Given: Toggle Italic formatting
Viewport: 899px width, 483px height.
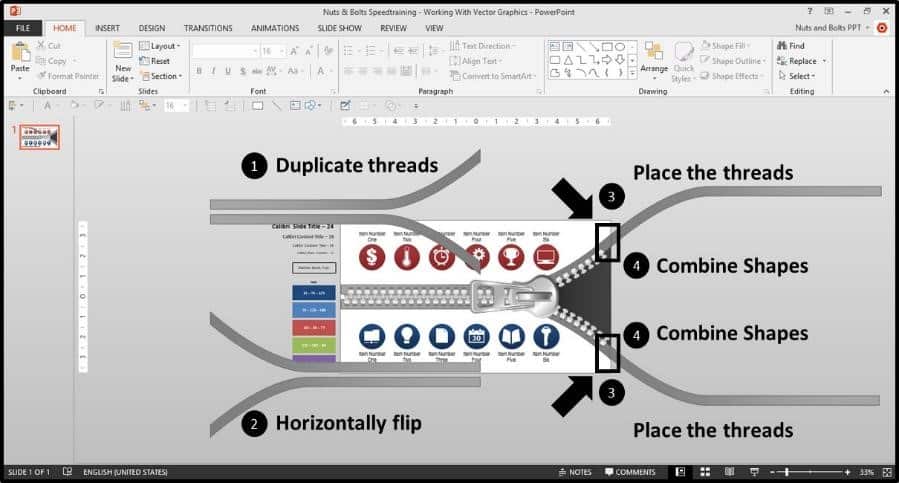Looking at the screenshot, I should [213, 71].
